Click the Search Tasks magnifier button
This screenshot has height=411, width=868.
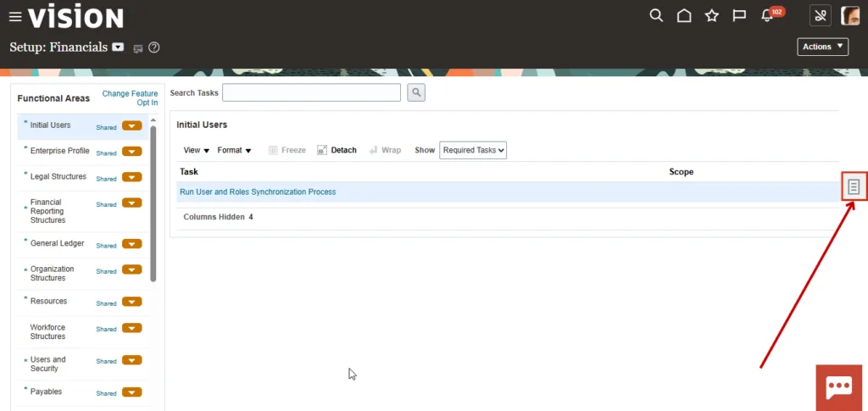(x=416, y=93)
